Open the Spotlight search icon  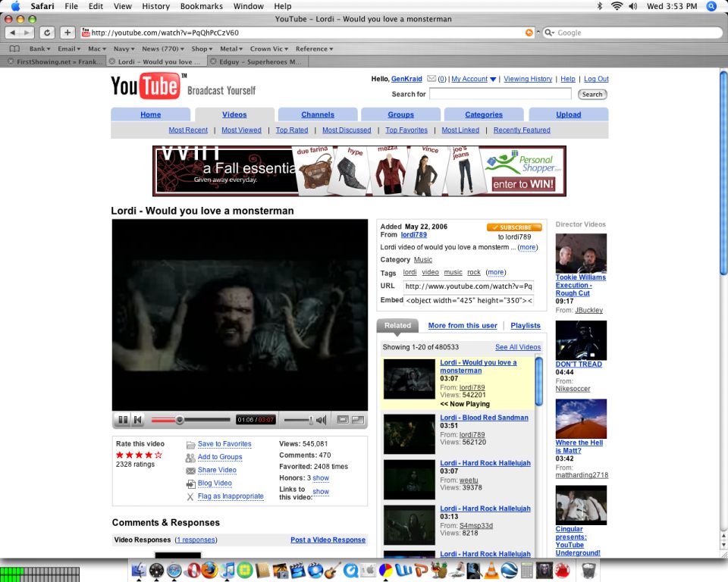tap(711, 6)
